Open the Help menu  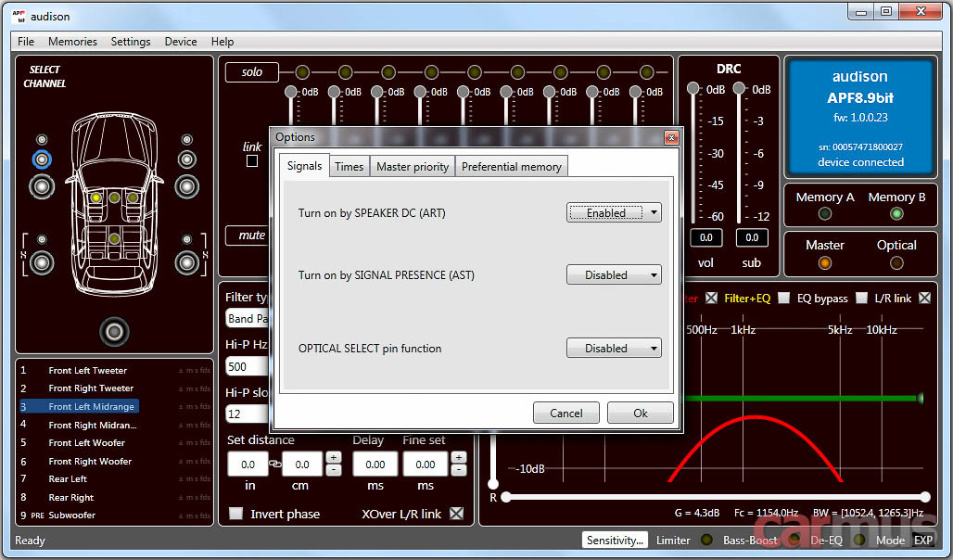222,42
